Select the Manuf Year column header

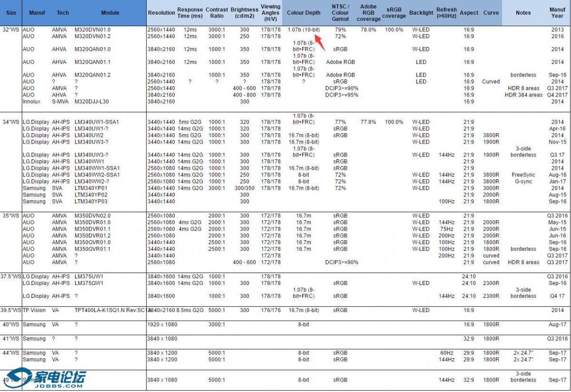(557, 13)
